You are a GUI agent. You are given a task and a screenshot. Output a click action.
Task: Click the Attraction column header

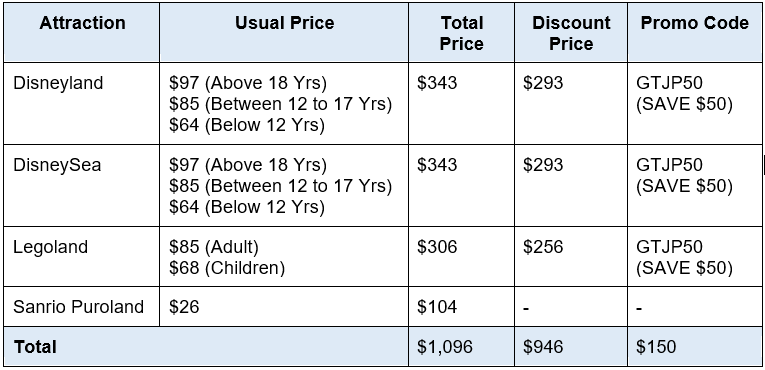pos(82,33)
